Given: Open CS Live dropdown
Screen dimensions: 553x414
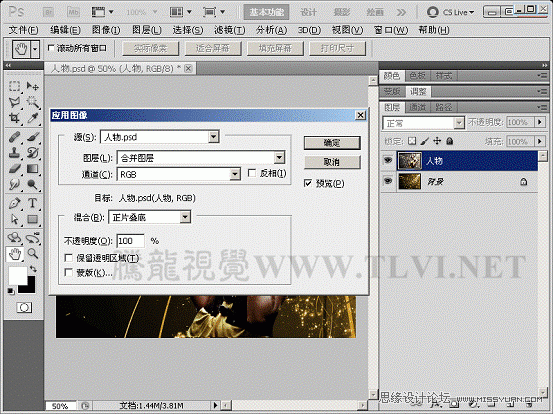Looking at the screenshot, I should click(450, 12).
